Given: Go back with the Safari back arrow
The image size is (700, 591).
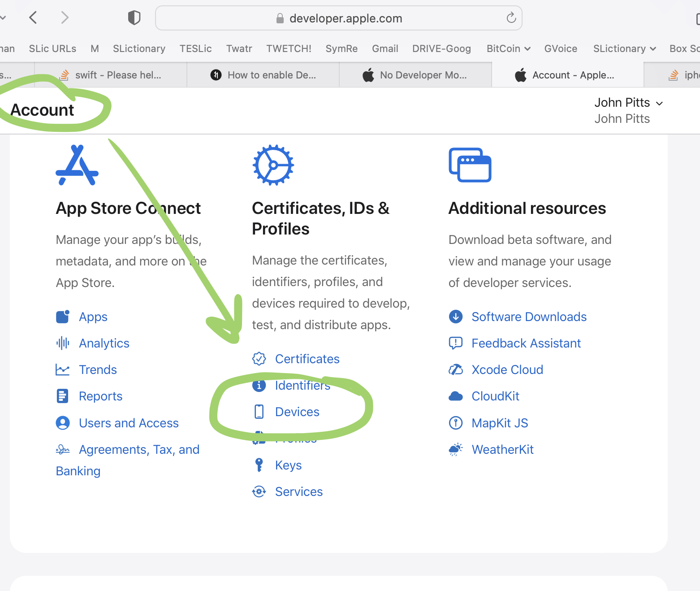Looking at the screenshot, I should (x=33, y=18).
